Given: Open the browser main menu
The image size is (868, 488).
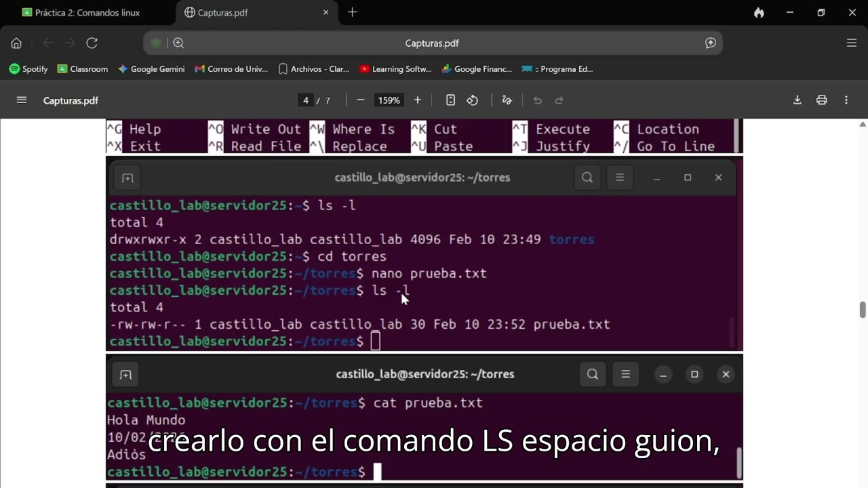Looking at the screenshot, I should (852, 43).
